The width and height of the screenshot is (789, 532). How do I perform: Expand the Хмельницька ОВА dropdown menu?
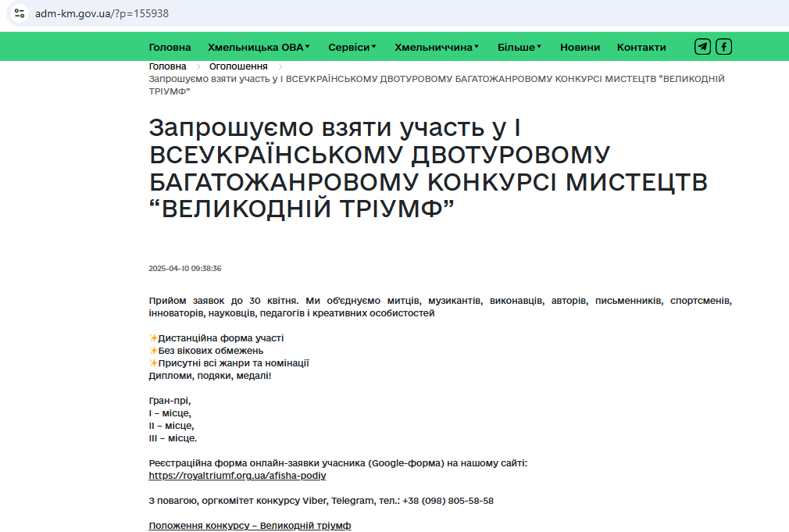259,47
